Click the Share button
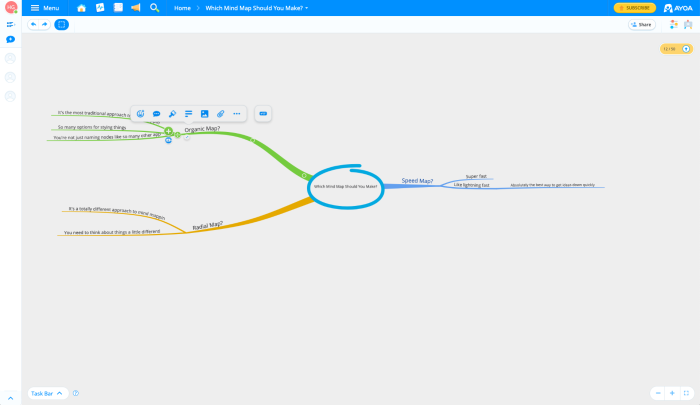 (642, 25)
